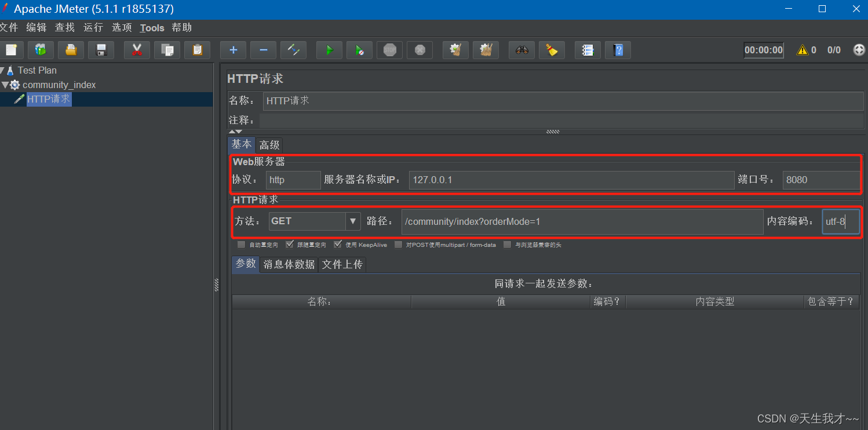Click the 内容类型 column header
Viewport: 868px width, 430px height.
(x=715, y=301)
